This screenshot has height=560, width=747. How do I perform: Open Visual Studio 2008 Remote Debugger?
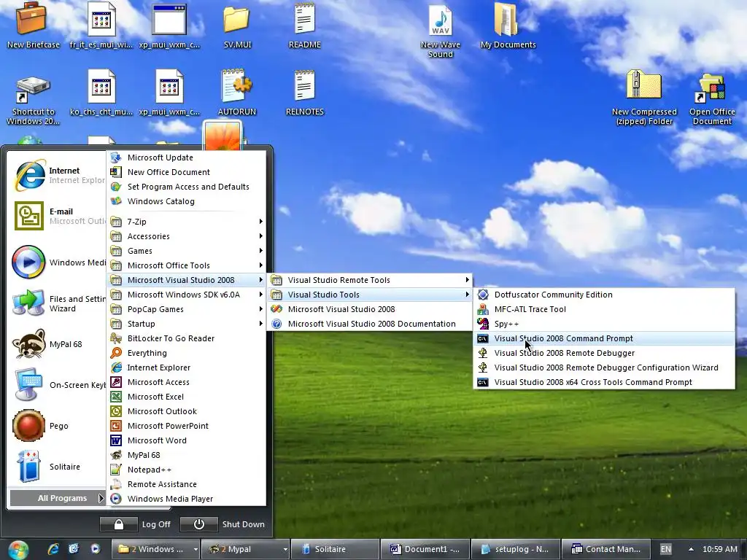604,353
